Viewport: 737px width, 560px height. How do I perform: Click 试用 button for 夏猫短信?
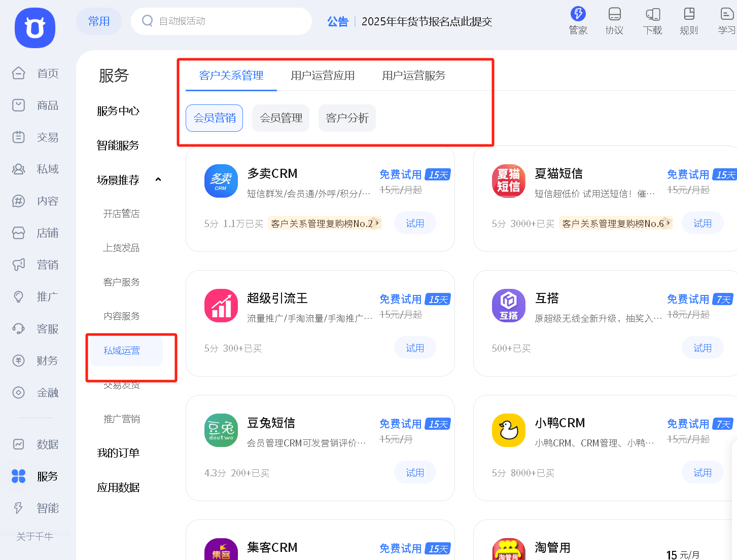703,223
